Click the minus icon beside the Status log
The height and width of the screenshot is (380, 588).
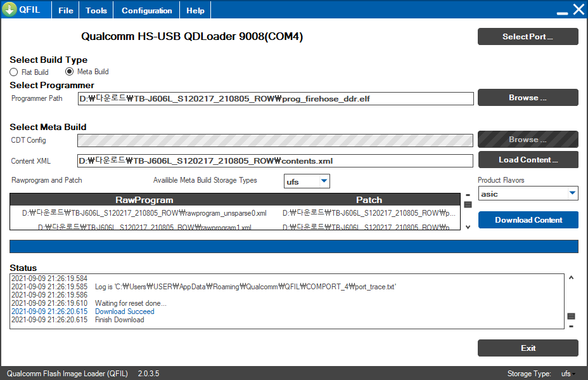point(571,326)
